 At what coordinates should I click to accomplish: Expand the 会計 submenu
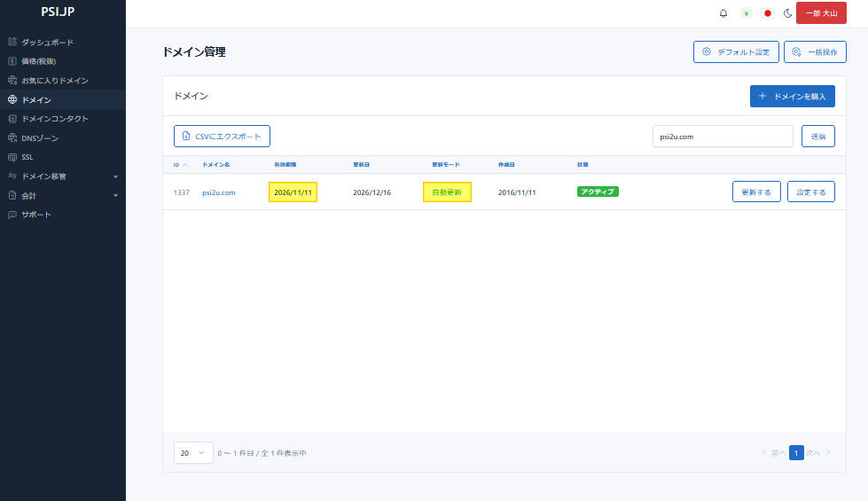(x=115, y=195)
